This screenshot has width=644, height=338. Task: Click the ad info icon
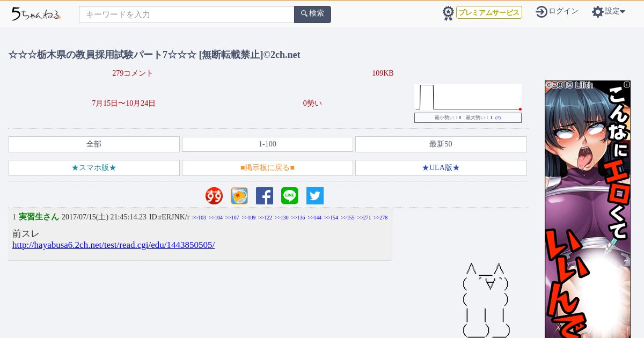pyautogui.click(x=627, y=85)
